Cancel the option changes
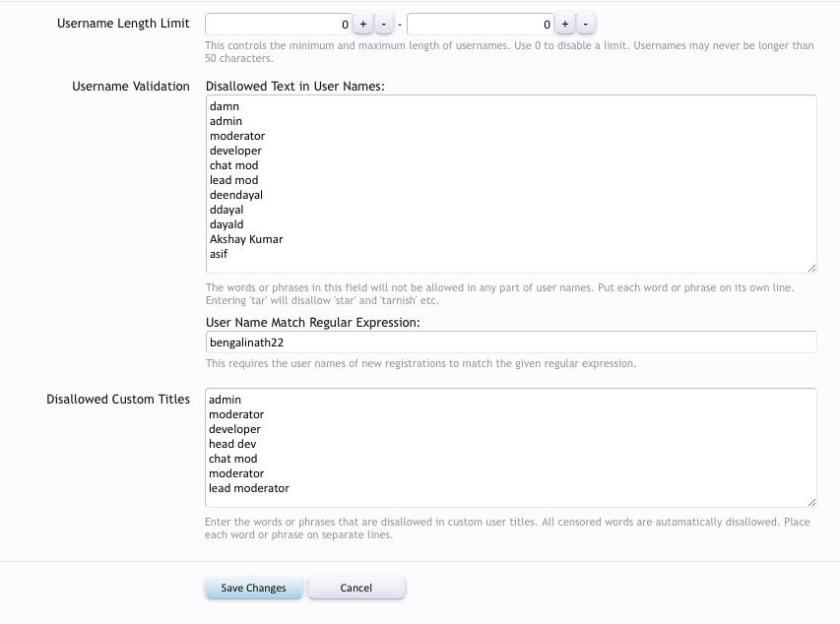 point(356,589)
